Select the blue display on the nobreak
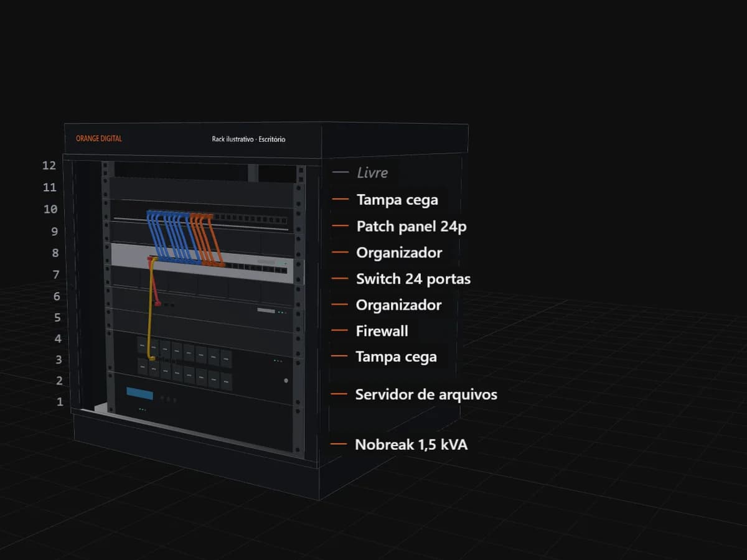The image size is (747, 560). click(139, 394)
